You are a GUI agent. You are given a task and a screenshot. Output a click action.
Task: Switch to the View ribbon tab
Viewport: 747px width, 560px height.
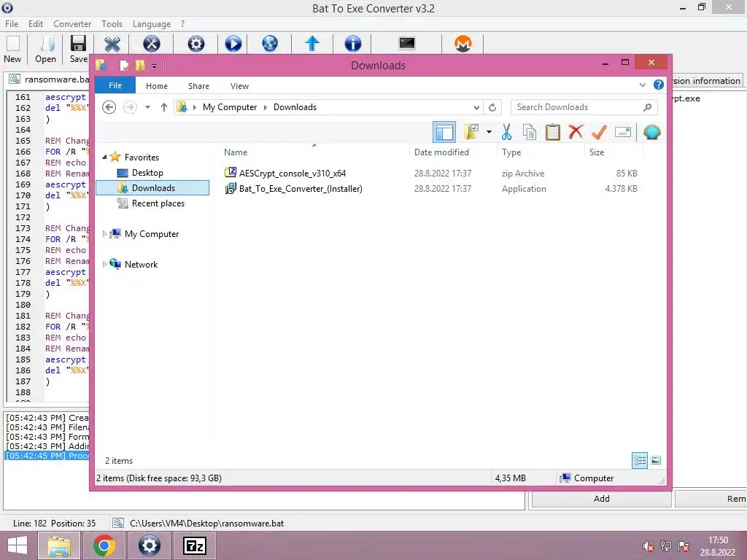click(x=239, y=86)
